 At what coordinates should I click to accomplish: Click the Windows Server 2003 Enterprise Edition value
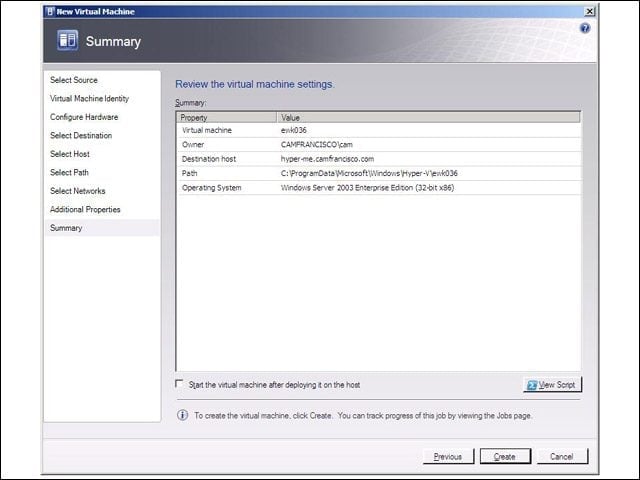pyautogui.click(x=367, y=187)
